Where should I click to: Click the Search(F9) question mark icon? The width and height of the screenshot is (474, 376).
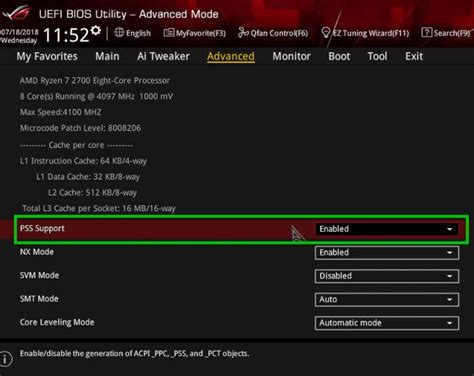(x=426, y=33)
